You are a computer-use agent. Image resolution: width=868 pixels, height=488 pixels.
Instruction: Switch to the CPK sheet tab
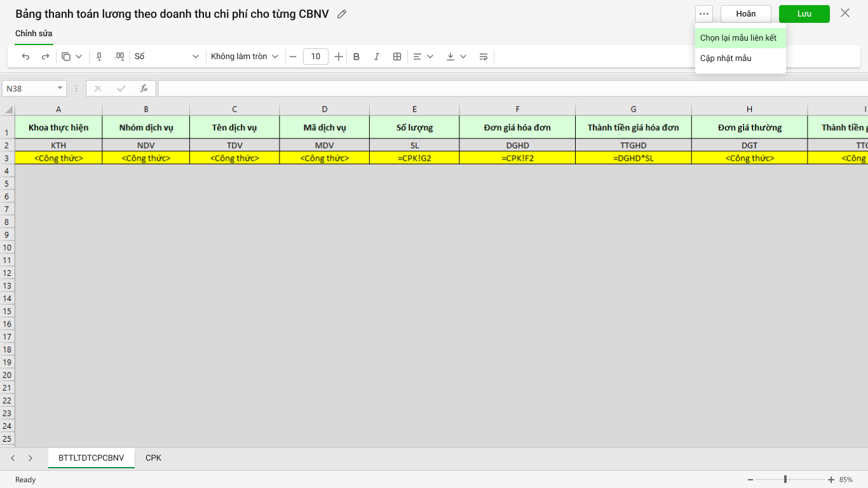click(153, 457)
